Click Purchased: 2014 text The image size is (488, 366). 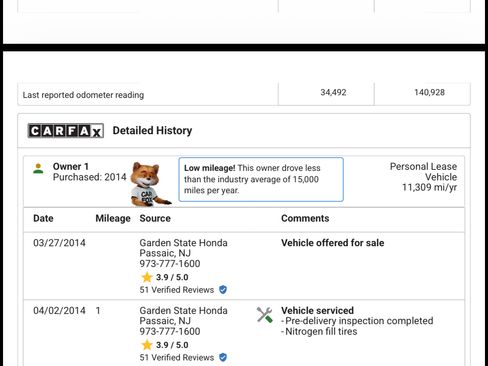tap(89, 177)
